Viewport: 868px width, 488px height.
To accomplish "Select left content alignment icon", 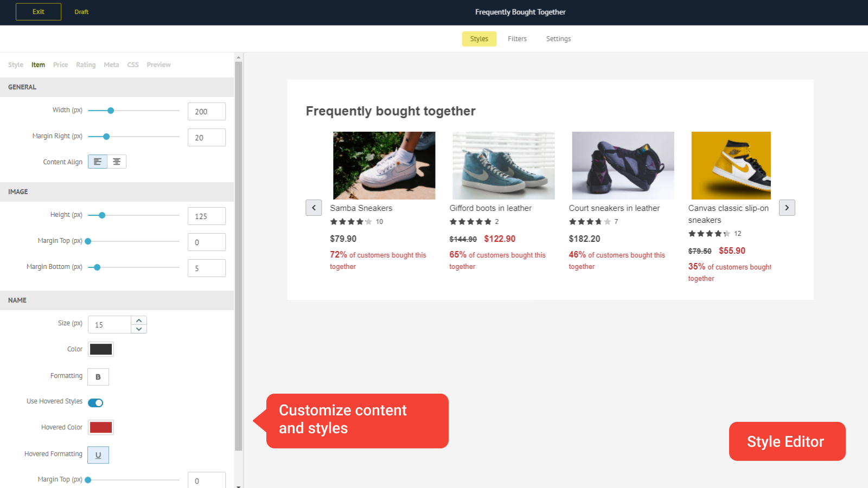I will 98,162.
